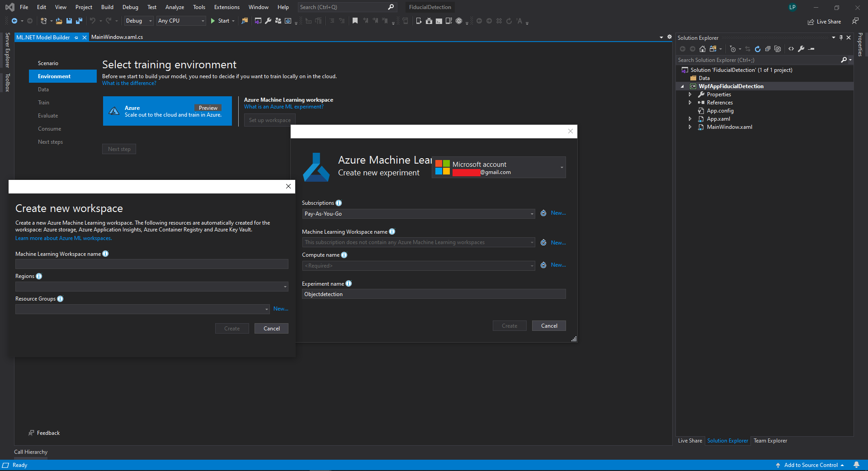
Task: Click 'What is the difference?' link
Action: 129,83
